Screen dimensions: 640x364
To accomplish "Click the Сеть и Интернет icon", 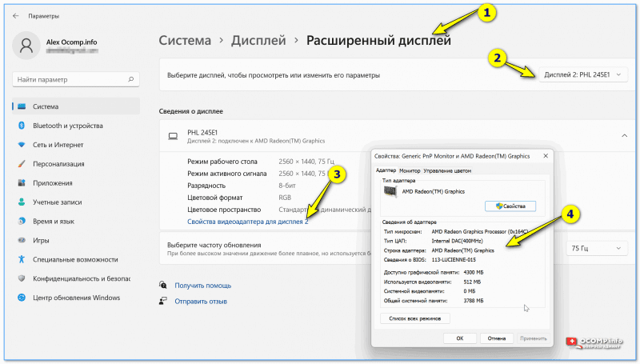I will click(x=22, y=145).
